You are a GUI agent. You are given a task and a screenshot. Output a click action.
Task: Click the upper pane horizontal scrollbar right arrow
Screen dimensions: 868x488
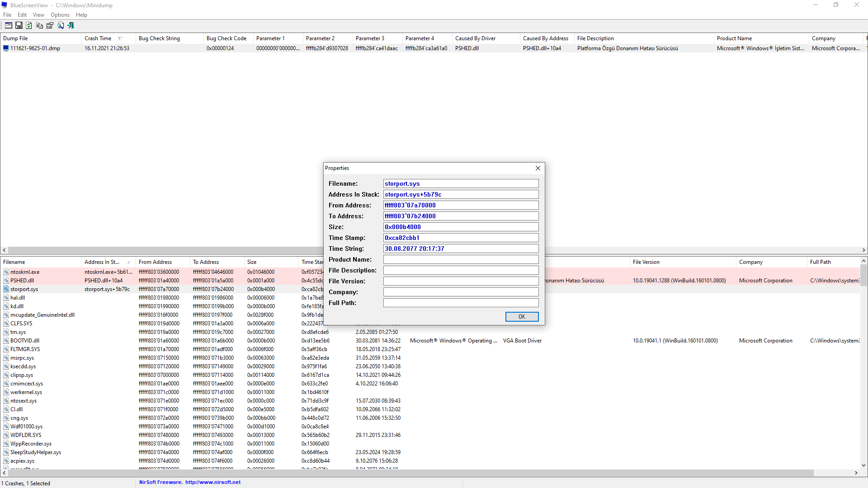click(863, 250)
